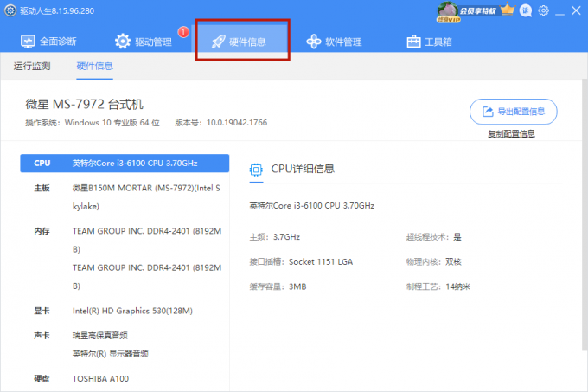This screenshot has width=588, height=392.
Task: Switch to 驱动管理 tab
Action: click(144, 42)
